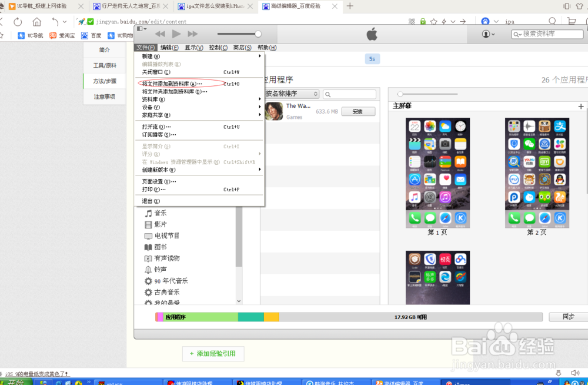
Task: Choose 将文件添加到资料库 menu entry
Action: pos(199,84)
